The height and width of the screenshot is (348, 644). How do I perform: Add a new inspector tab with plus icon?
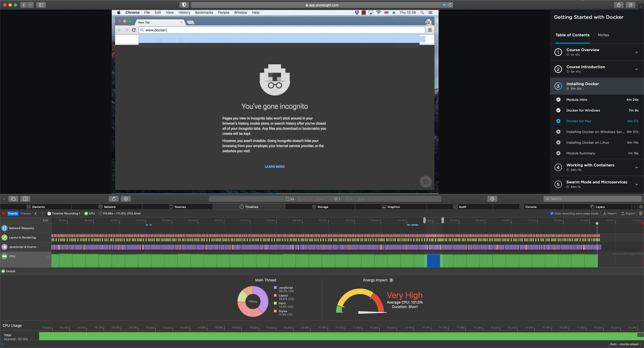point(634,207)
